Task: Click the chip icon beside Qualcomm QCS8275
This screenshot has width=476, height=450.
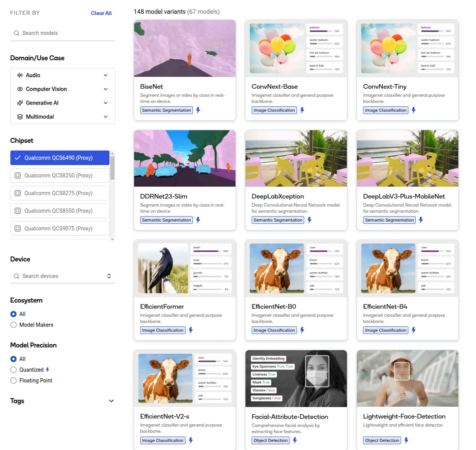Action: [18, 193]
